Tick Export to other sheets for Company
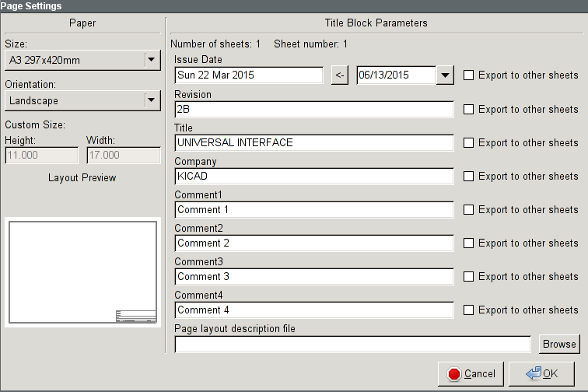Viewport: 588px width, 392px height. [469, 177]
